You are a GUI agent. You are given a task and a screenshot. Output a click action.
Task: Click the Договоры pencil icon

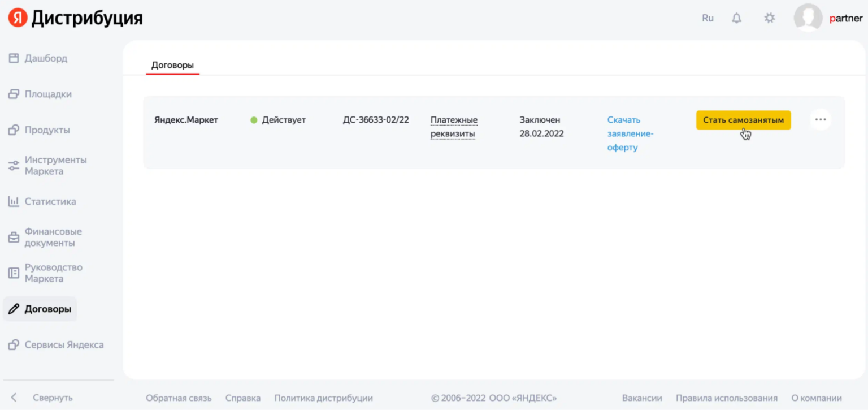click(x=14, y=309)
